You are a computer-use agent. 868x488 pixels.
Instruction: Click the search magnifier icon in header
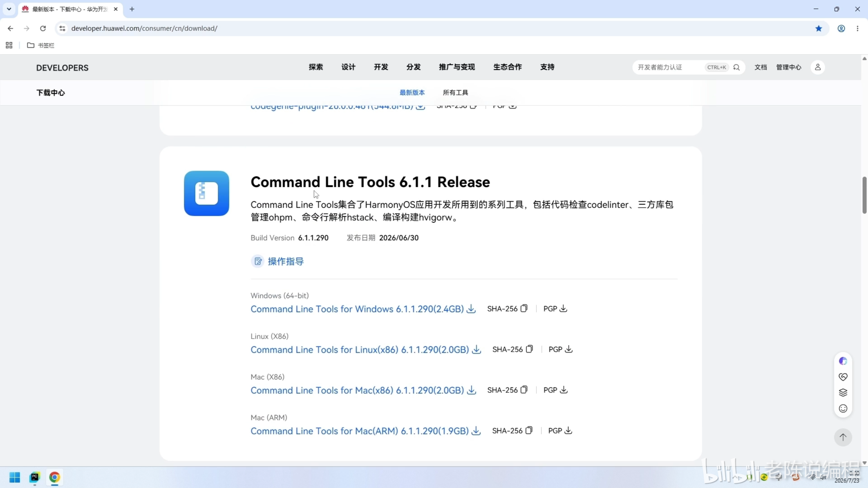tap(736, 67)
